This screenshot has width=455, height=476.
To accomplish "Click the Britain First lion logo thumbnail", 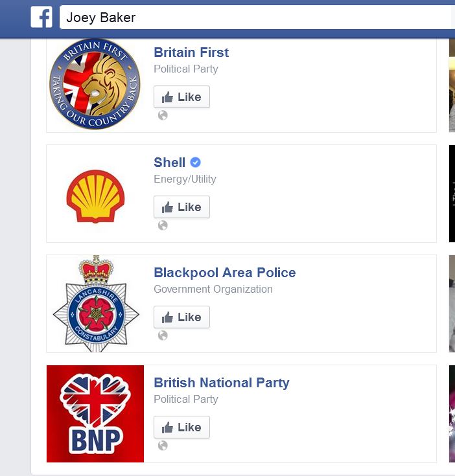I will [95, 84].
